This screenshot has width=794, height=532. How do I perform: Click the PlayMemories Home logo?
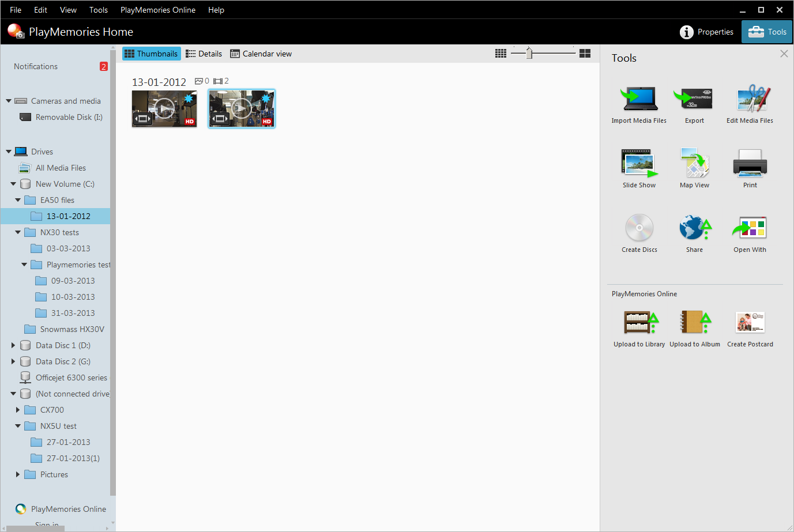[16, 31]
